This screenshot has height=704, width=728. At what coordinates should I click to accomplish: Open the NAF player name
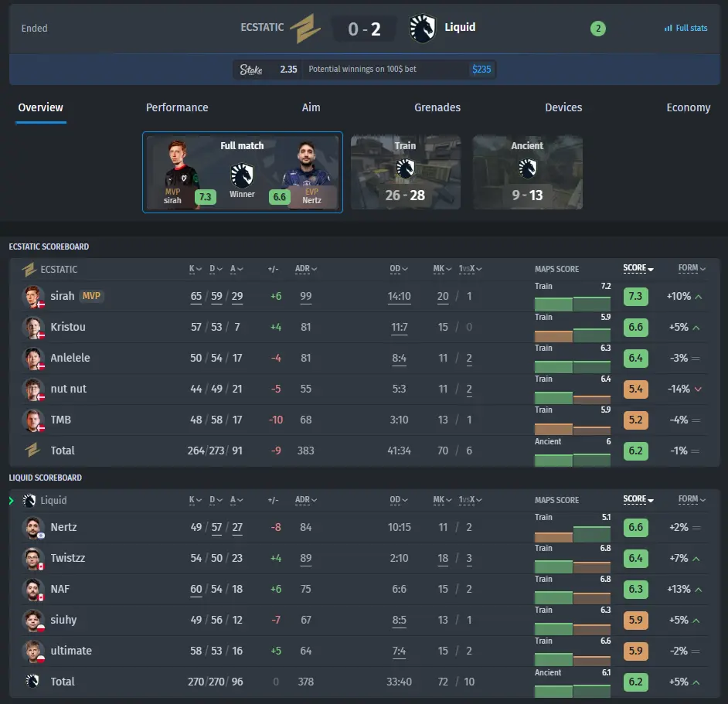(x=60, y=589)
